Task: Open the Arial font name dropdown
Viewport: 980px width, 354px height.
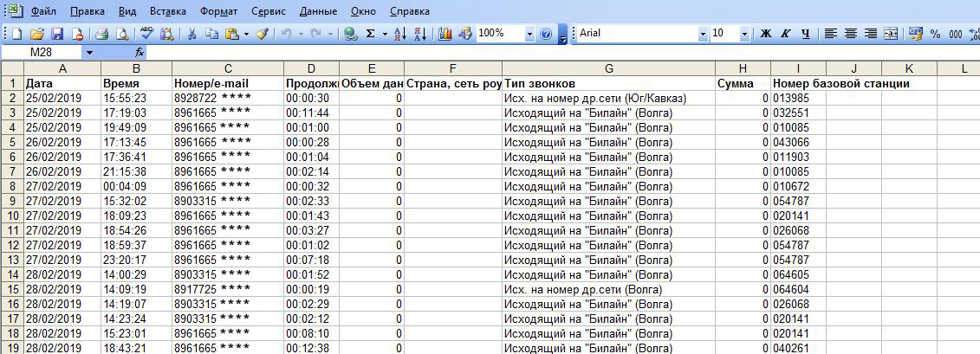Action: pos(703,35)
